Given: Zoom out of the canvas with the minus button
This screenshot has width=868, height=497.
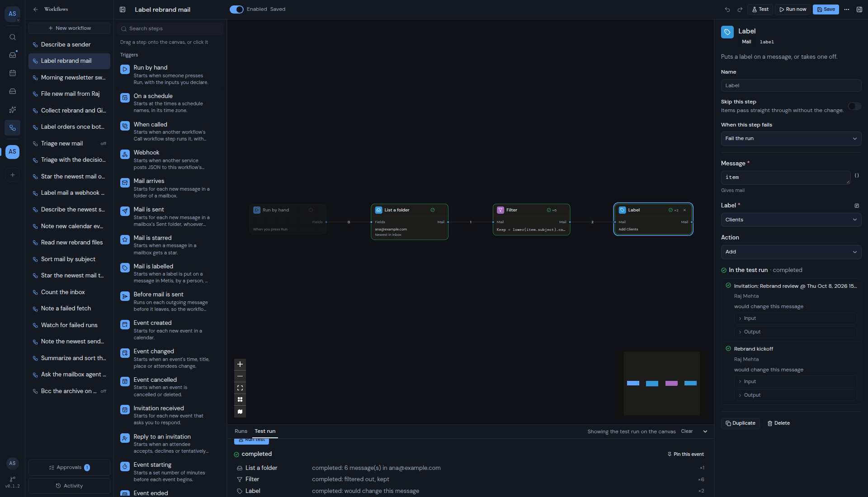Looking at the screenshot, I should click(x=240, y=376).
